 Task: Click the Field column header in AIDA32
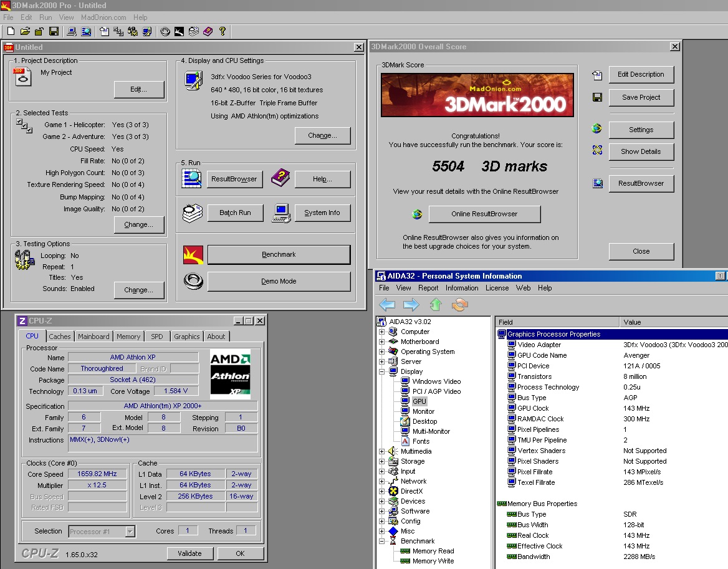pyautogui.click(x=557, y=322)
